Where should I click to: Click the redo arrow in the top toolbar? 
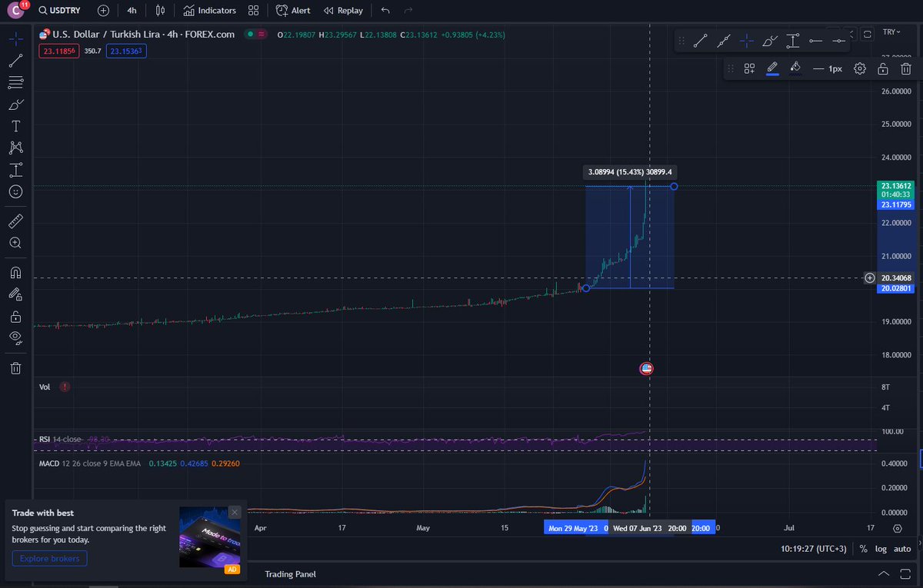[408, 11]
